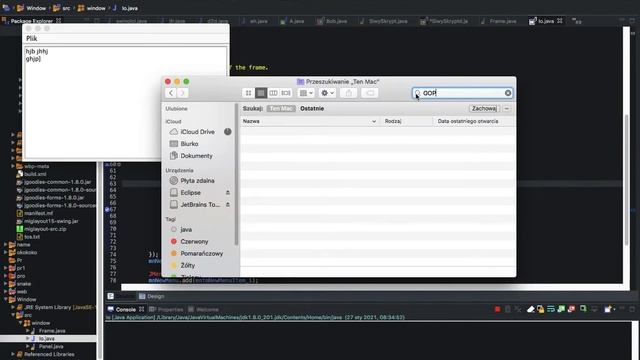The height and width of the screenshot is (360, 640).
Task: Expand the snake project
Action: pyautogui.click(x=6, y=284)
